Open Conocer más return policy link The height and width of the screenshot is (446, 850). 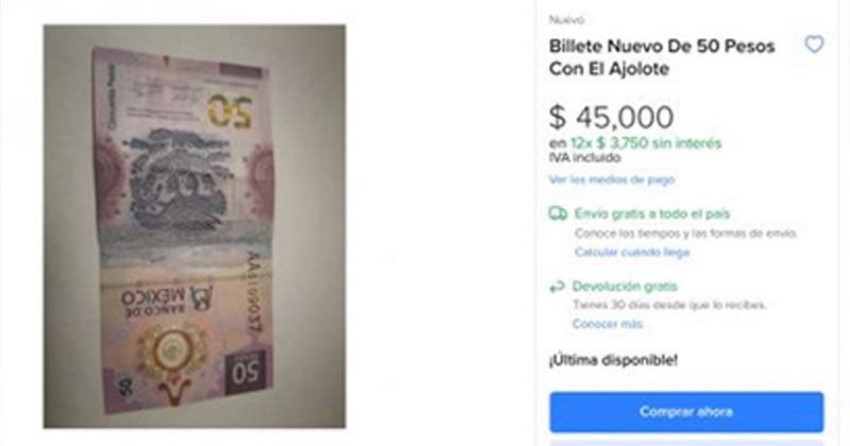coord(607,324)
